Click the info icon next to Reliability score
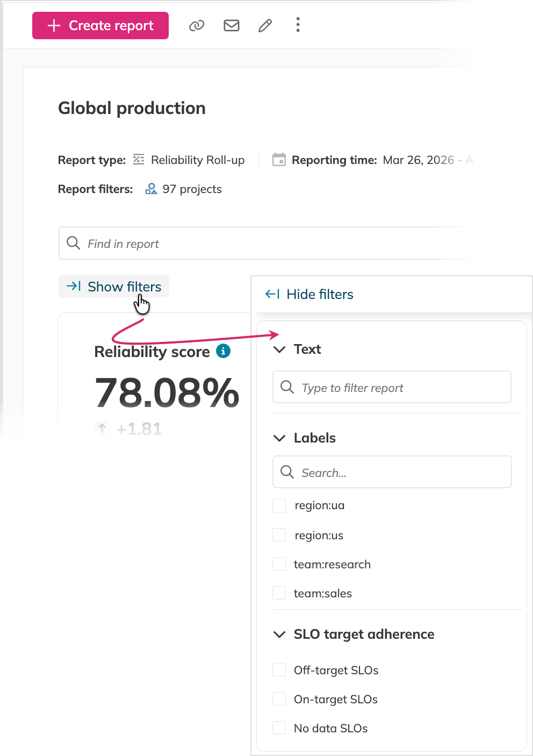 [224, 351]
